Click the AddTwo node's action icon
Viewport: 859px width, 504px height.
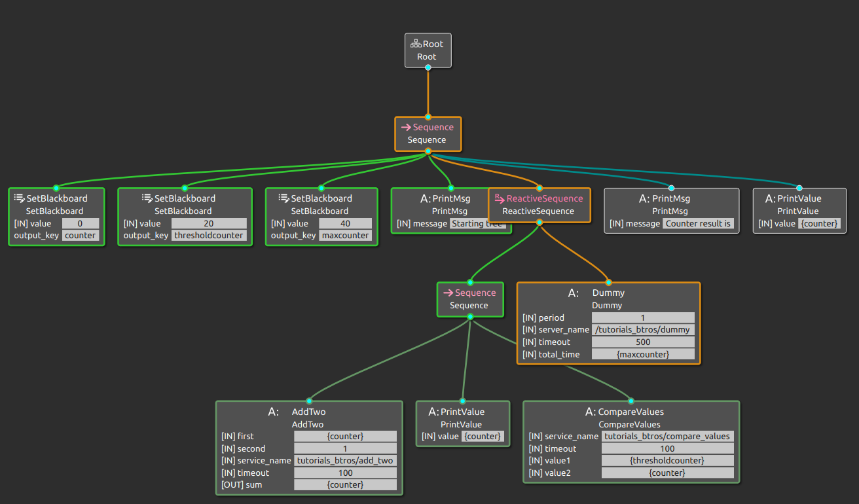[x=273, y=412]
